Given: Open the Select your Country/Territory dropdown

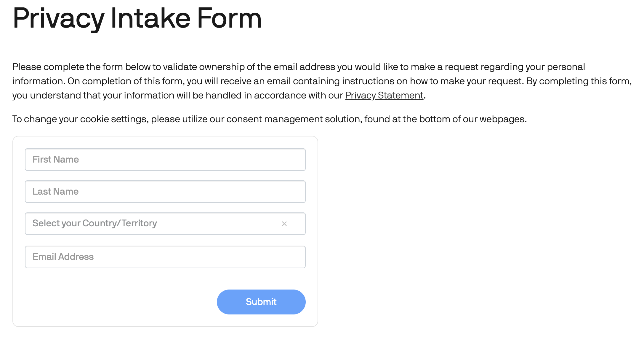Looking at the screenshot, I should click(x=148, y=224).
